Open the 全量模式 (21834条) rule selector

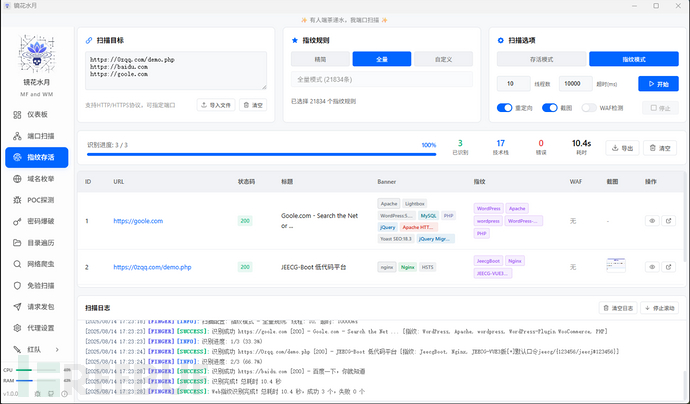pos(382,80)
